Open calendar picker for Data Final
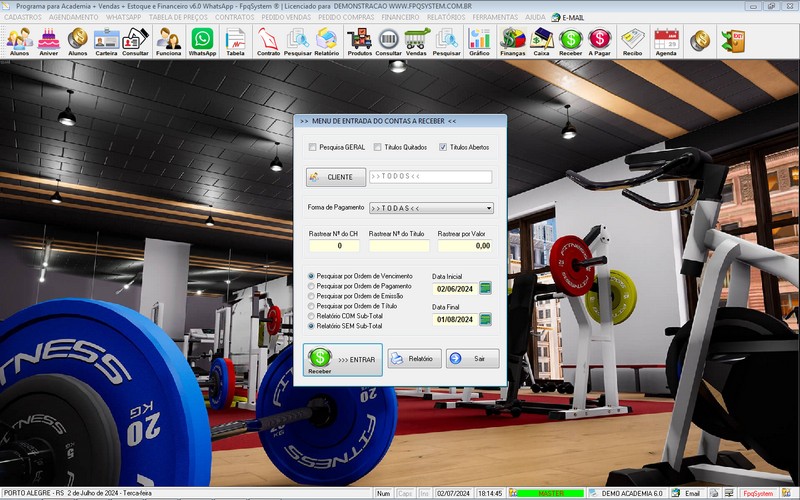The image size is (800, 500). tap(486, 319)
